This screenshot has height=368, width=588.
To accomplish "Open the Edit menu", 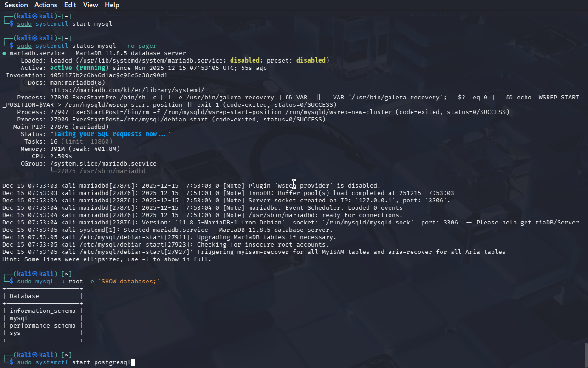I will [70, 5].
